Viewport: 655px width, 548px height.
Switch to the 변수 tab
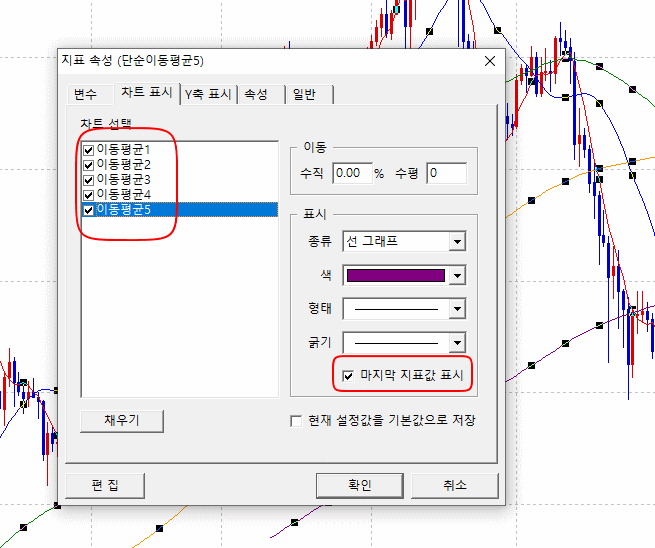tap(85, 94)
